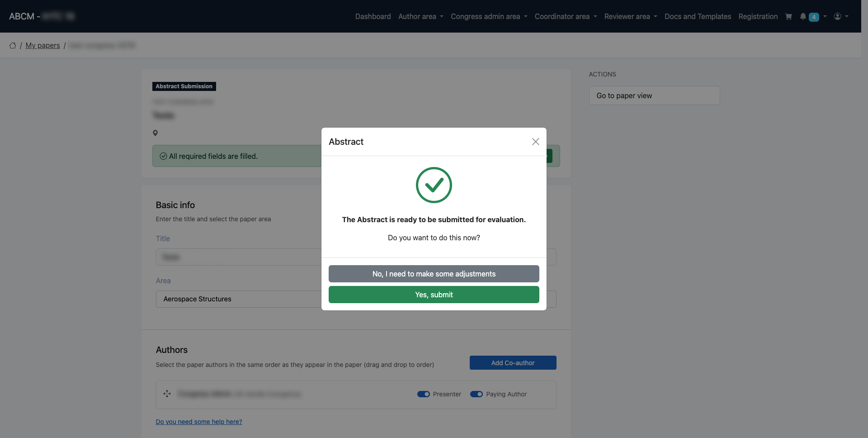The image size is (868, 438).
Task: Click the drag handle icon for author row
Action: [x=167, y=394]
